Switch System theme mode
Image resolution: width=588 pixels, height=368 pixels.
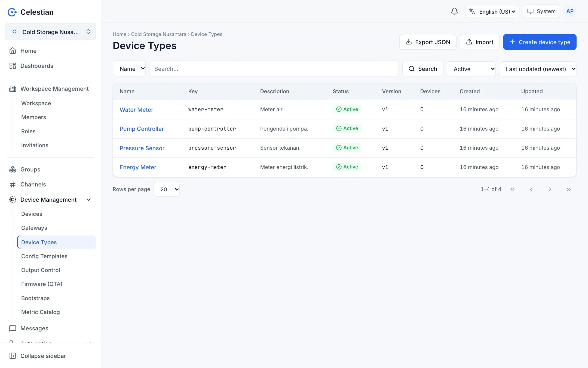[x=541, y=11]
